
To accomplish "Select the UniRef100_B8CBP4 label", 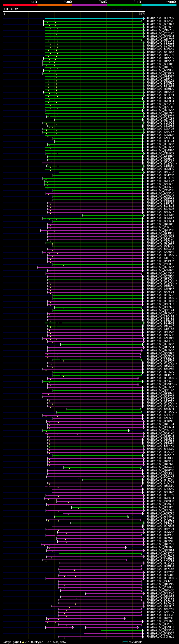I will pyautogui.click(x=161, y=409).
